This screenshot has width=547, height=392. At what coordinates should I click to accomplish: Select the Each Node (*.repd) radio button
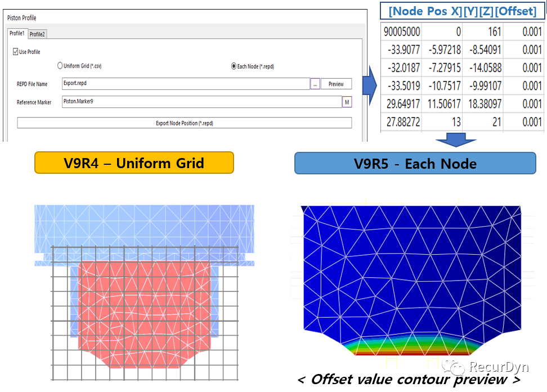234,66
